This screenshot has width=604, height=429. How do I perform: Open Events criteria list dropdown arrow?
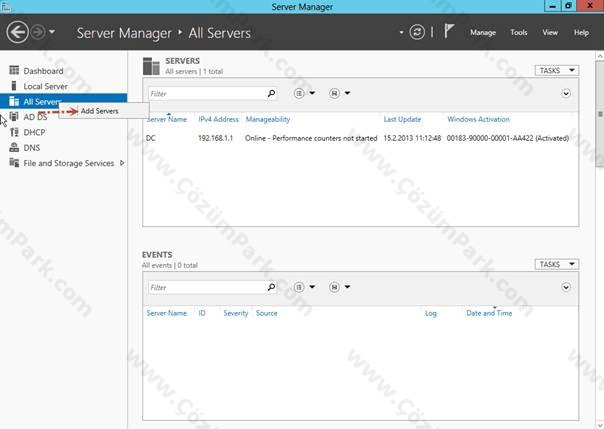tap(312, 287)
